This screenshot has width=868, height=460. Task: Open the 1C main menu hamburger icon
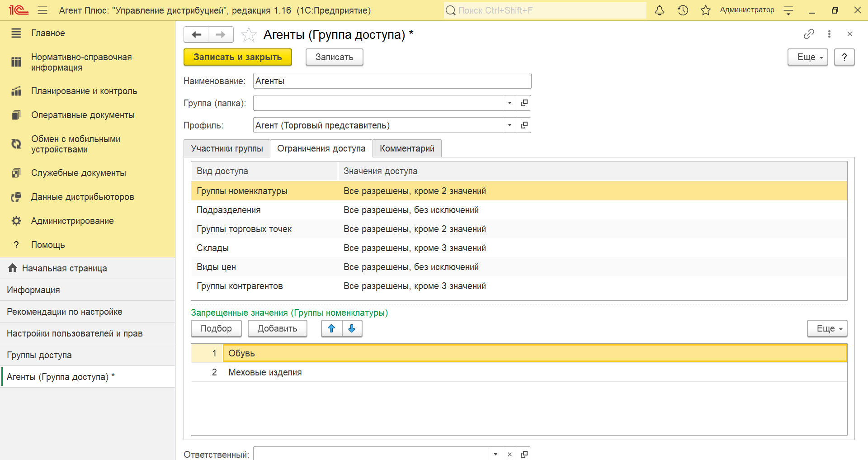pos(42,10)
